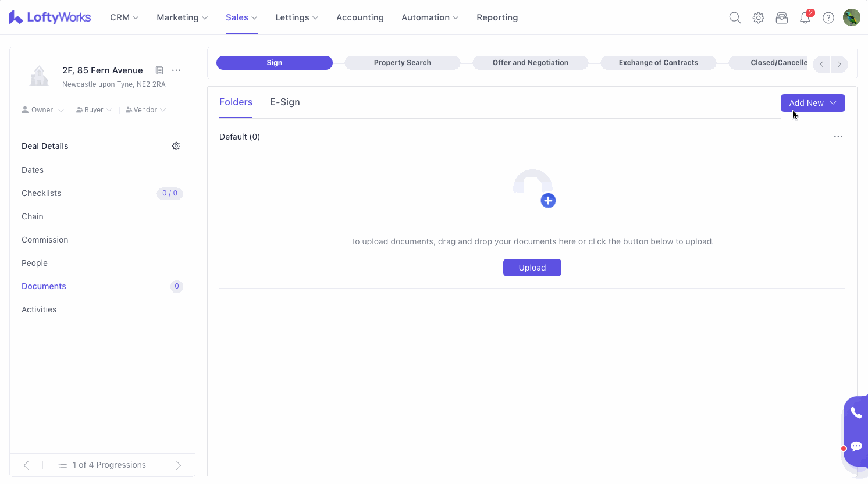
Task: Expand the Vendor dropdown
Action: click(146, 110)
